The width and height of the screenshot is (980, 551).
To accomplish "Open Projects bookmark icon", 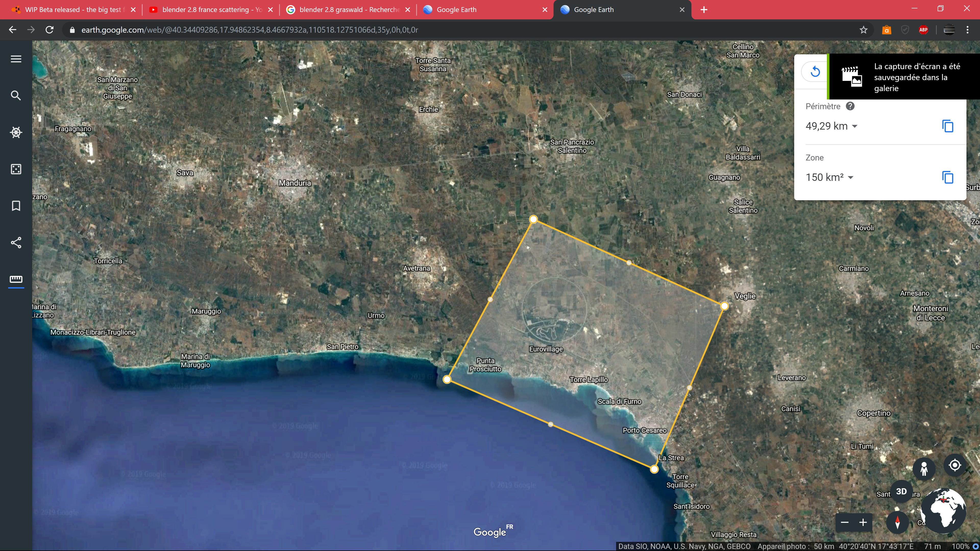I will (16, 206).
